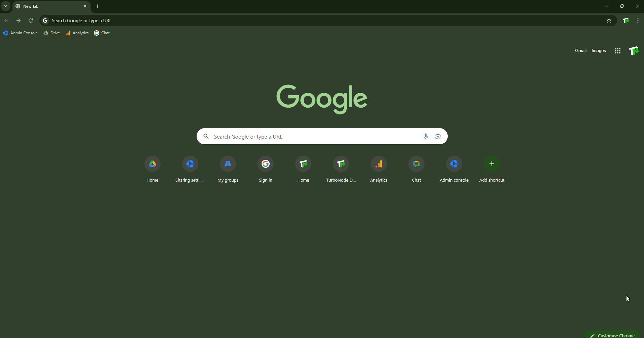Focus the Google search box
Image resolution: width=644 pixels, height=338 pixels.
coord(322,136)
